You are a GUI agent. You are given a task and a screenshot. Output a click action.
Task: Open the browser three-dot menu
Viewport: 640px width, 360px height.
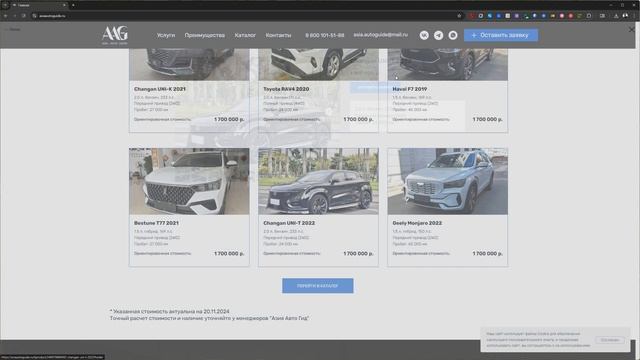click(x=635, y=16)
